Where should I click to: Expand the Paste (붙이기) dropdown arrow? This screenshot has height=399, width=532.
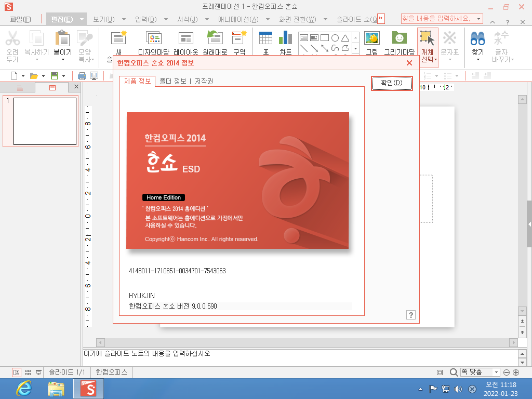(63, 60)
